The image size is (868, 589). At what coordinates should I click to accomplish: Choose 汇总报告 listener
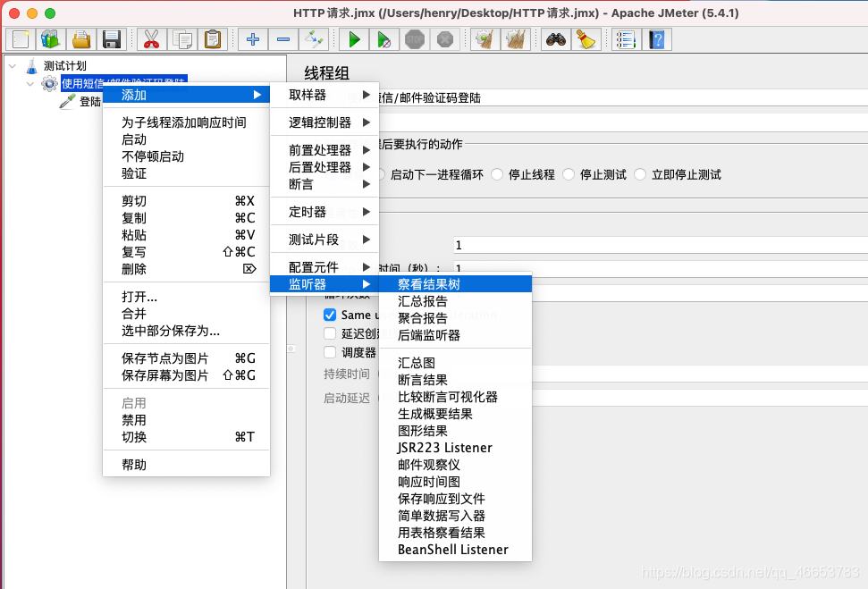(x=456, y=302)
